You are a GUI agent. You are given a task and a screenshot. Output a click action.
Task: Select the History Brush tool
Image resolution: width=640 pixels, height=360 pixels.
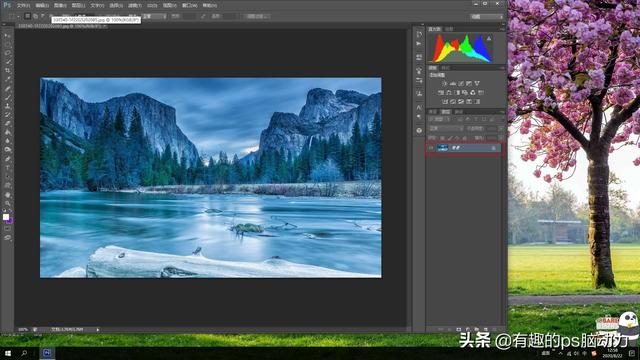(x=7, y=115)
